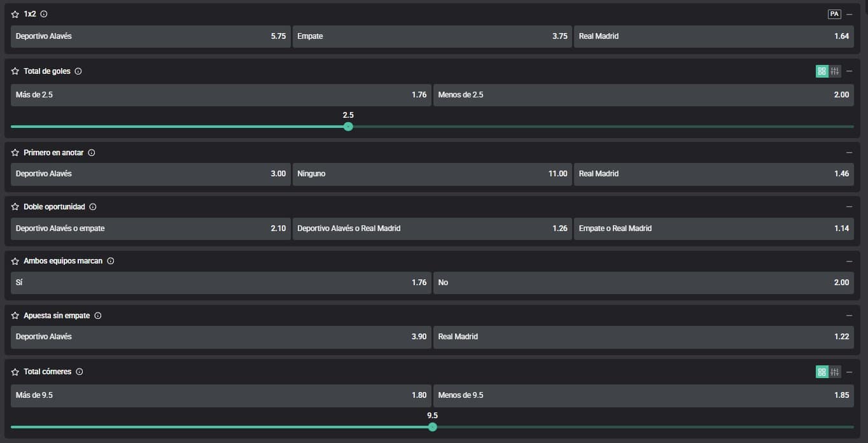Favorite the Total córneres market star

point(15,372)
